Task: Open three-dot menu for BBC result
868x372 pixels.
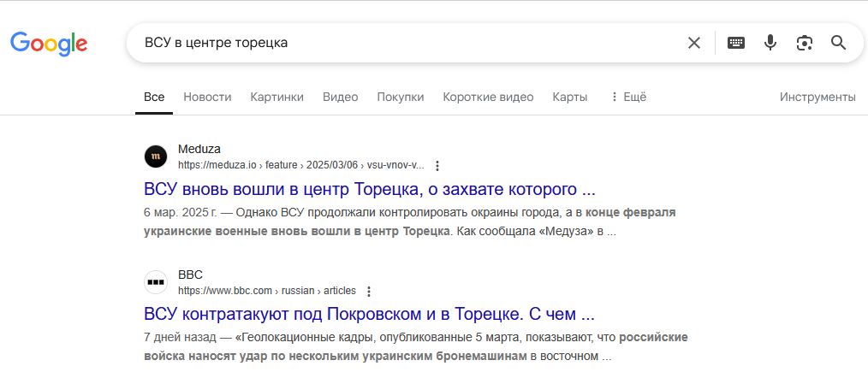Action: pos(369,291)
